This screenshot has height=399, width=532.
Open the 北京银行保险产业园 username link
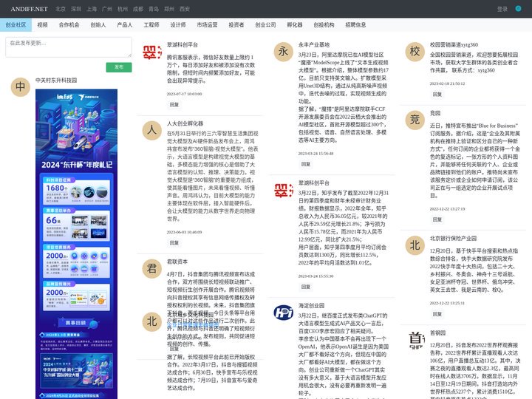453,239
